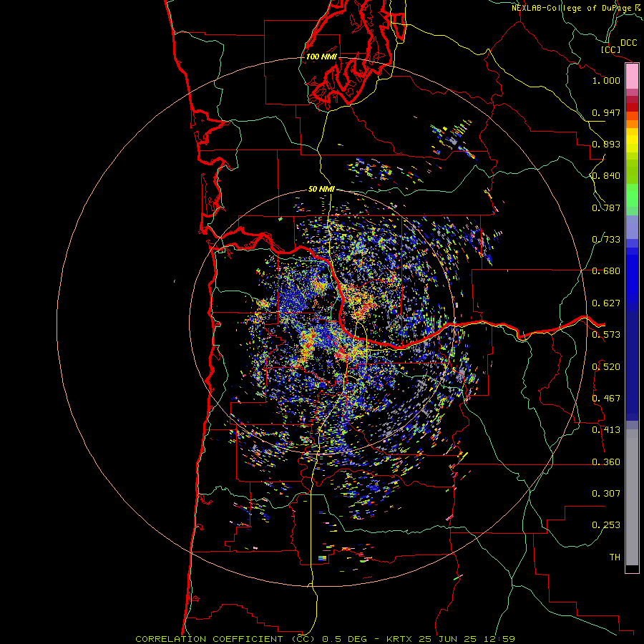The width and height of the screenshot is (644, 644).
Task: Select the 0.840 scale value
Action: (x=606, y=176)
